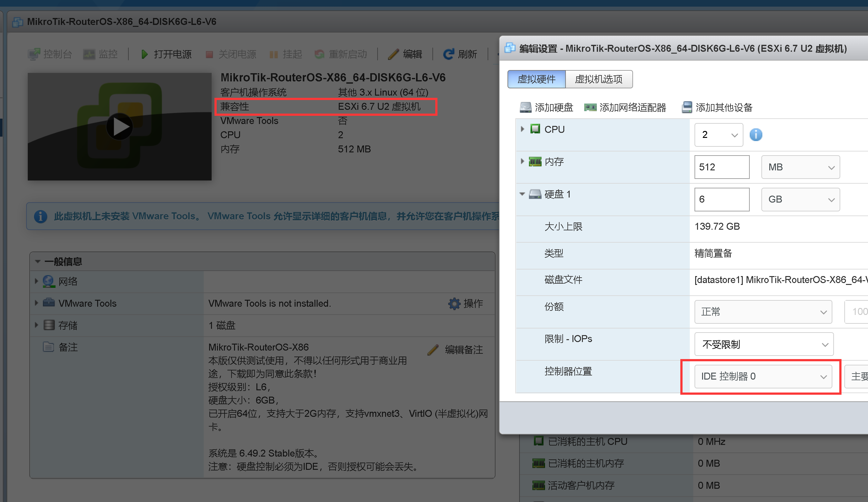
Task: Click the play button on the VM console thumbnail
Action: coord(120,127)
